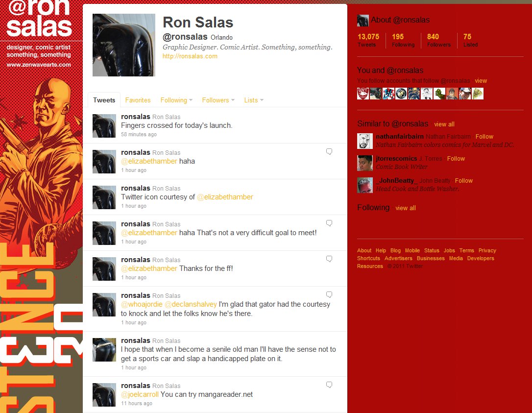Follow _JohnBeatty_

click(x=463, y=181)
